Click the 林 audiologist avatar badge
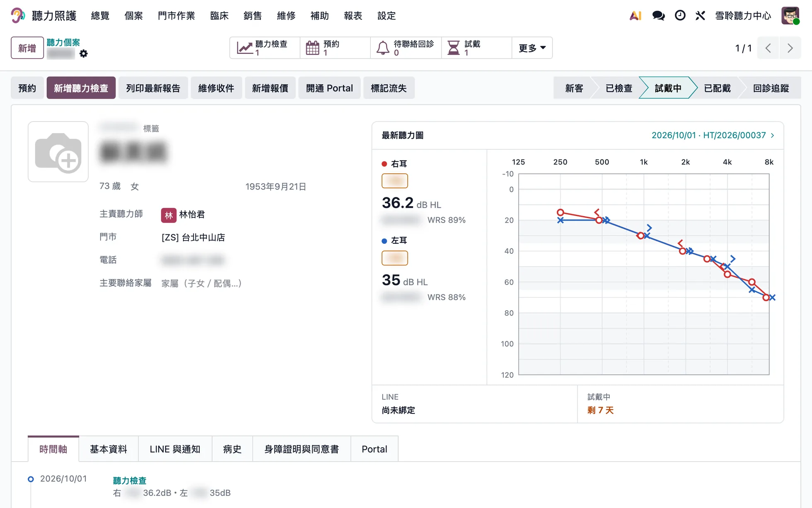 169,215
